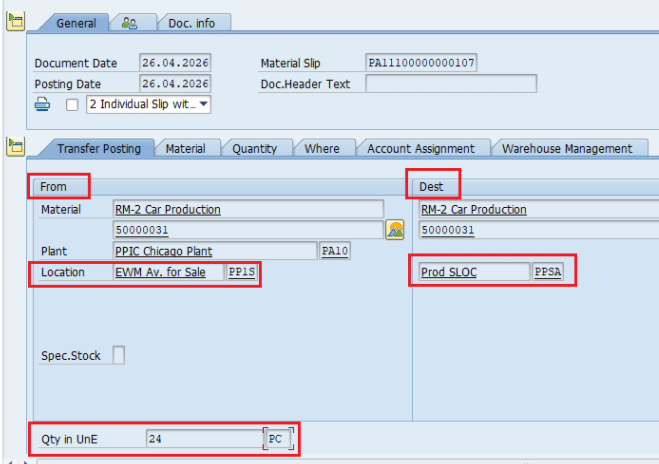
Task: Click the material picture icon button
Action: point(395,230)
